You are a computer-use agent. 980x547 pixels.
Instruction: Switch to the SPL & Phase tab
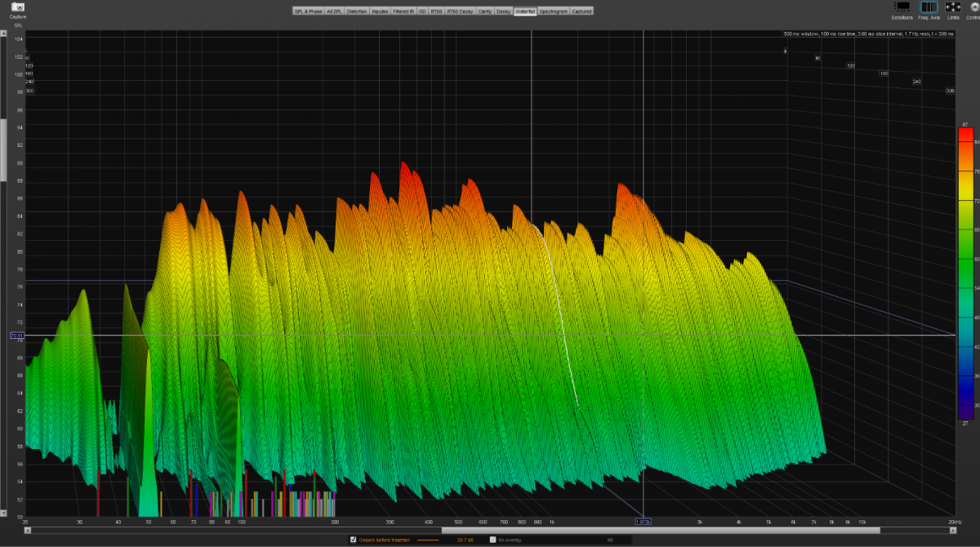[307, 11]
